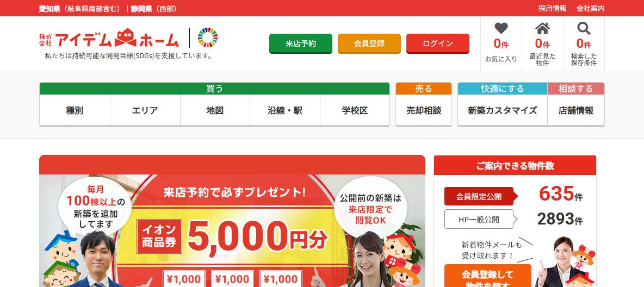644x287 pixels.
Task: Open the 会社案内 top link
Action: tap(590, 8)
